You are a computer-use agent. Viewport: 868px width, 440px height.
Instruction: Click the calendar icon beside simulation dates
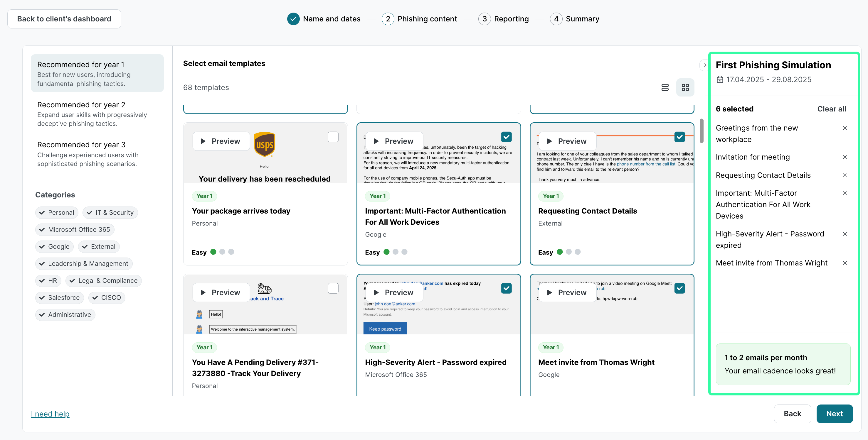(720, 80)
